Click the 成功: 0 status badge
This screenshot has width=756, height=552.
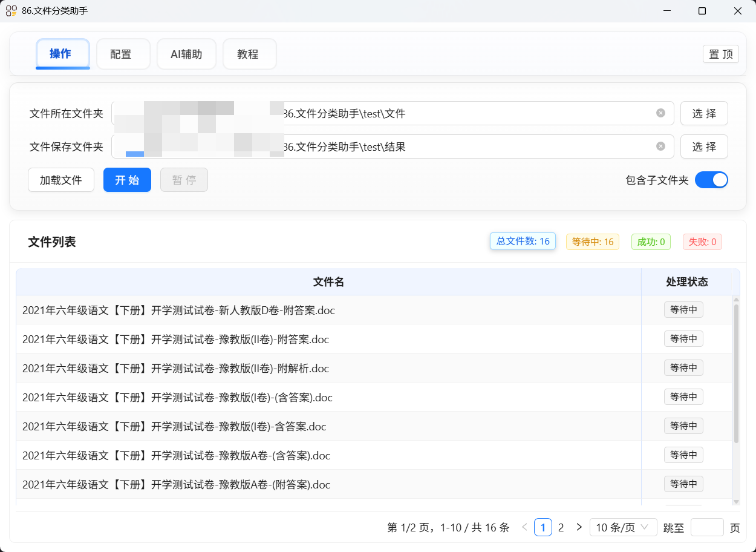(651, 241)
